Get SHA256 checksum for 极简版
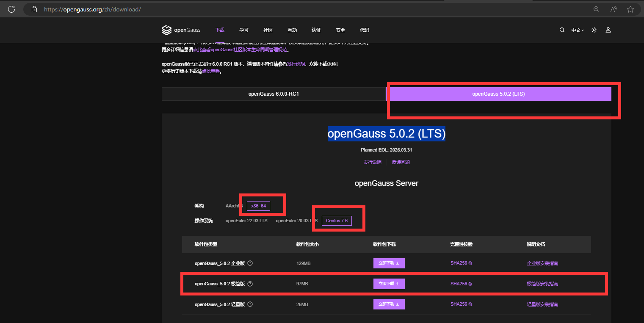 (x=461, y=284)
